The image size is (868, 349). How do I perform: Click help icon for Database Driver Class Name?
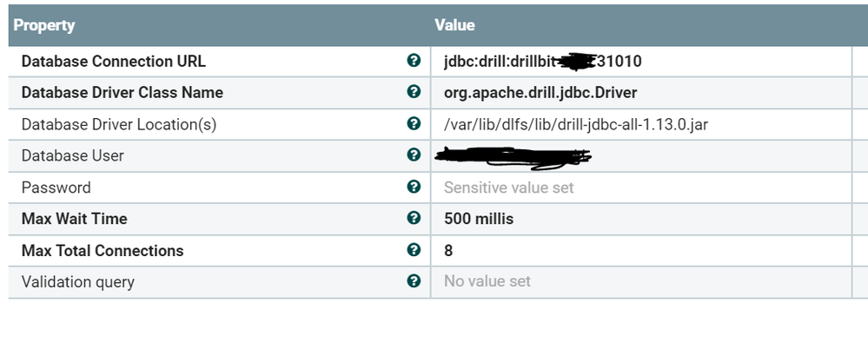(x=414, y=92)
